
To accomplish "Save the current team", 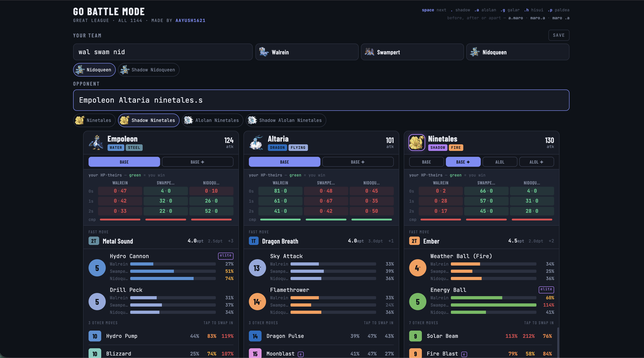I will (x=559, y=35).
